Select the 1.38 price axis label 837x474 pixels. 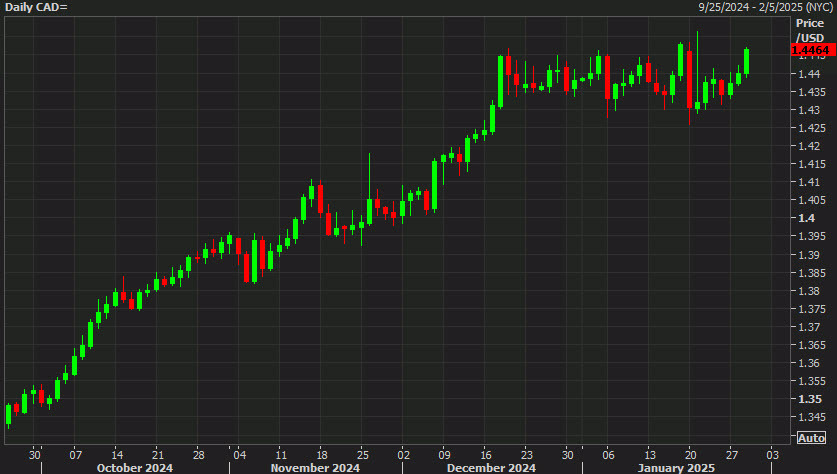point(809,291)
